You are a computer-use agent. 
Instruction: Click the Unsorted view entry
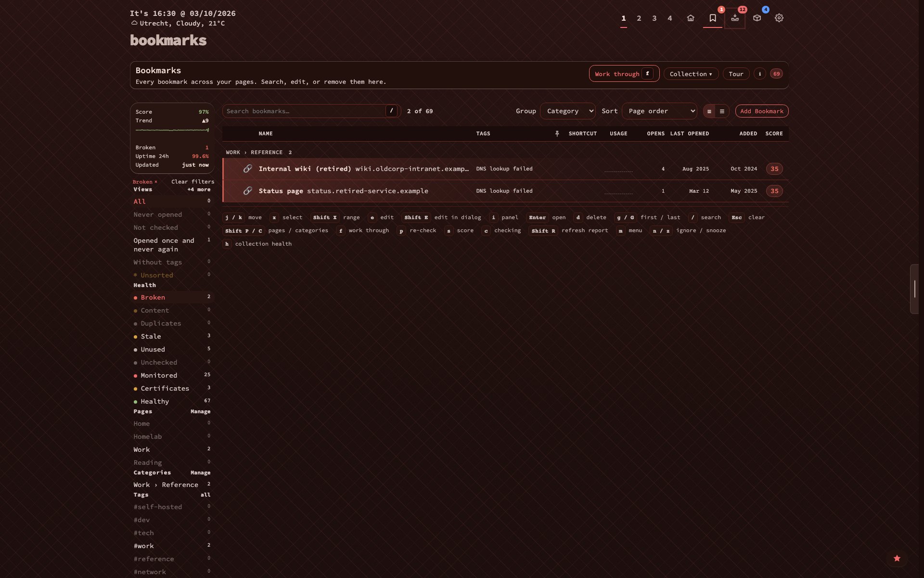click(172, 275)
